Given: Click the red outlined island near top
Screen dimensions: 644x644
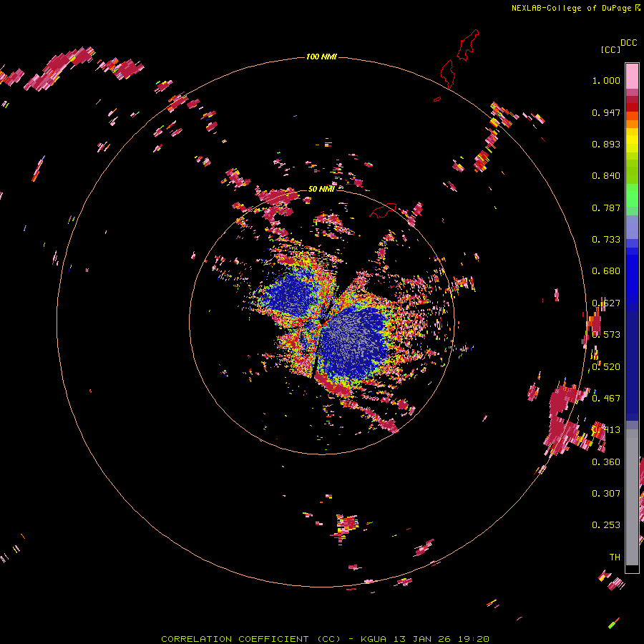Looking at the screenshot, I should pos(468,45).
